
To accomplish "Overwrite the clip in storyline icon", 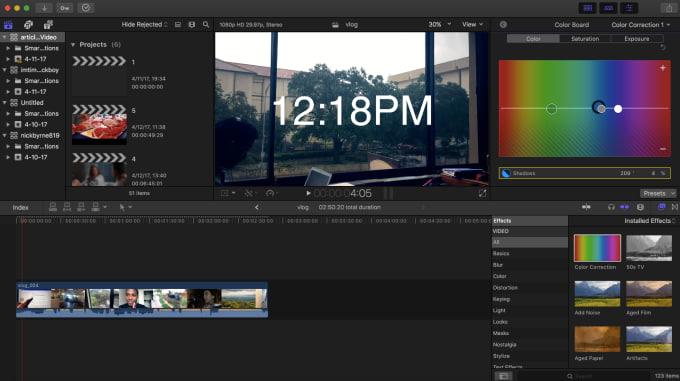I will tap(95, 207).
